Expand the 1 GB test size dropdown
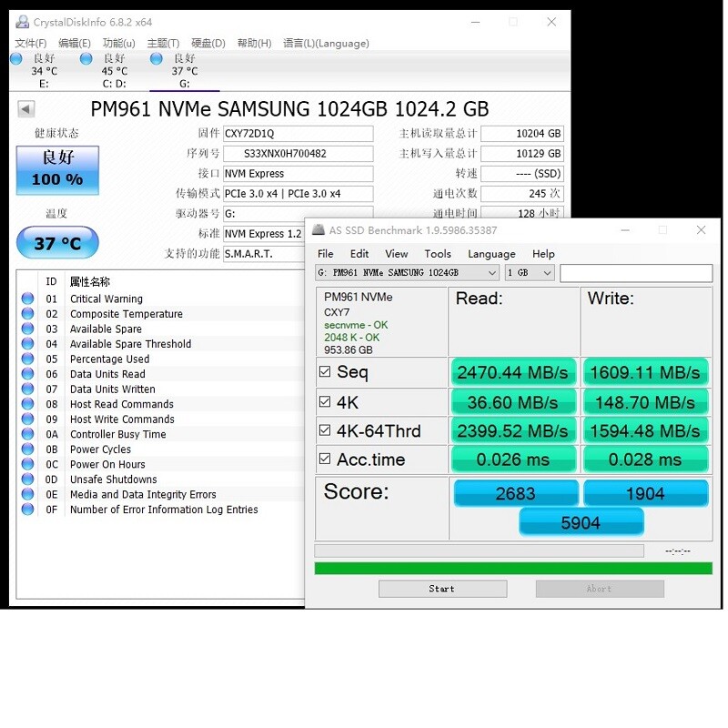The height and width of the screenshot is (728, 728). (x=530, y=273)
